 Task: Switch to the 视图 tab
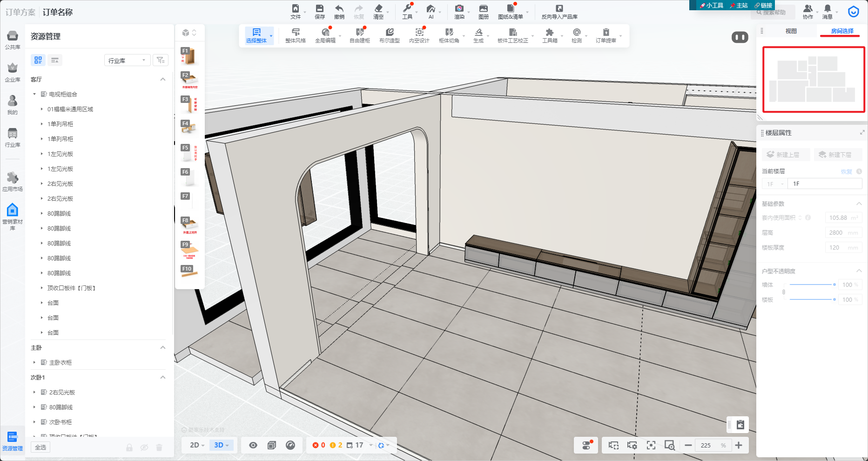(x=791, y=31)
